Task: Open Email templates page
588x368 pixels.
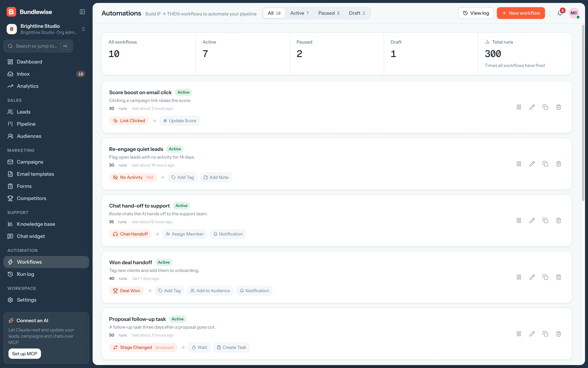Action: [46, 174]
